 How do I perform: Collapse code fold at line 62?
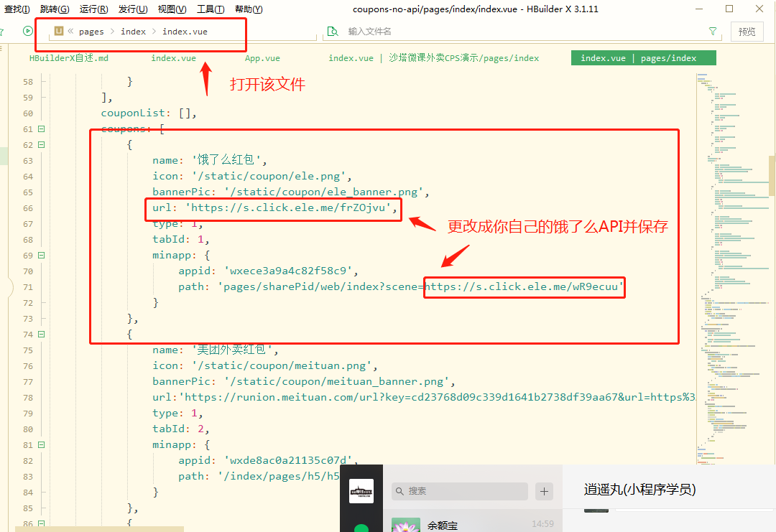pos(42,145)
